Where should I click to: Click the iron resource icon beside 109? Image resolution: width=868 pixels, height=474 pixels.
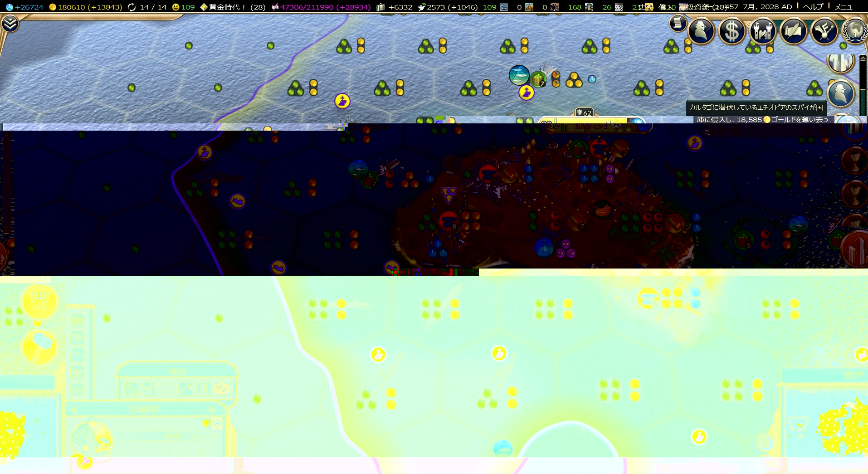504,7
